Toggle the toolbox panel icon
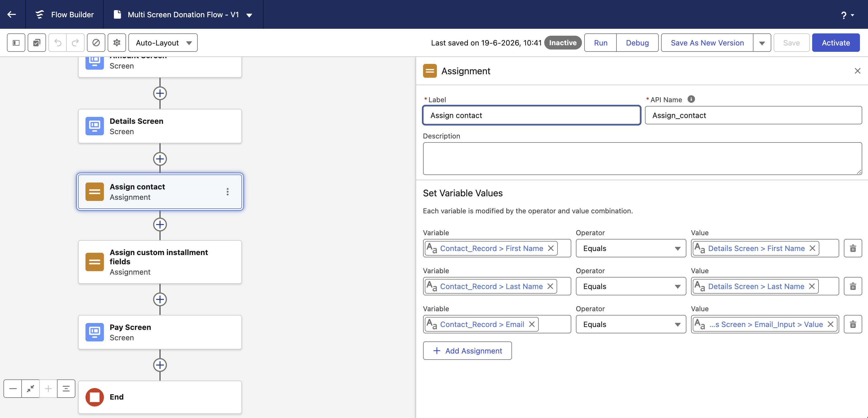 [16, 43]
